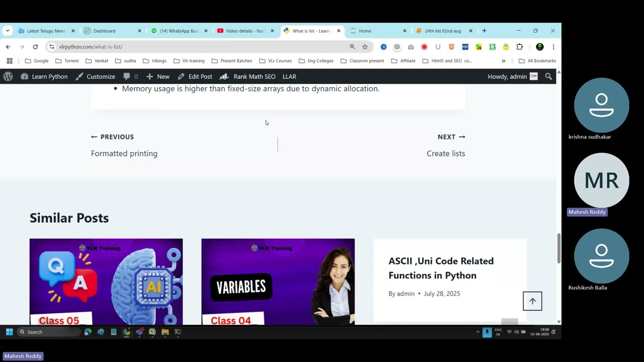Open the Class 05 post thumbnail

106,282
